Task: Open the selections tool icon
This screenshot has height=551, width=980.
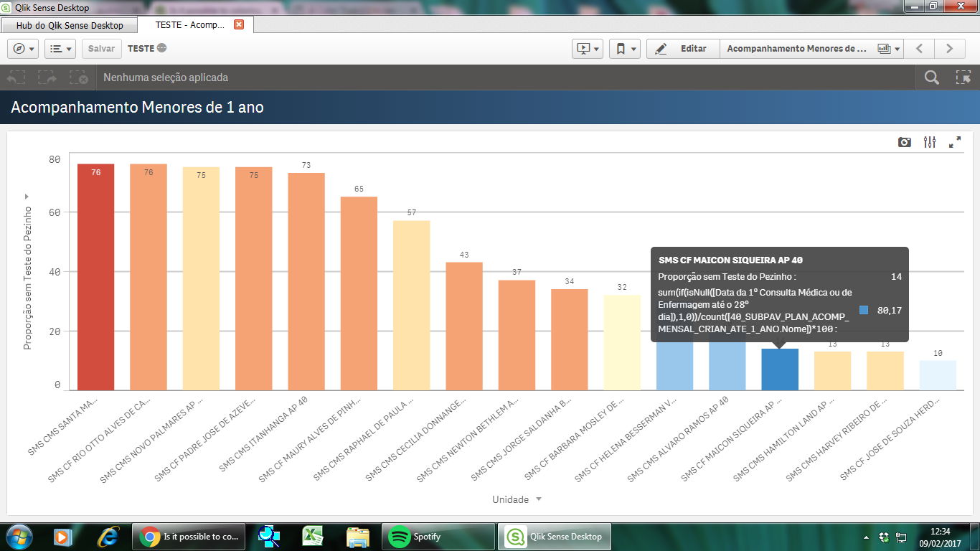Action: click(x=963, y=77)
